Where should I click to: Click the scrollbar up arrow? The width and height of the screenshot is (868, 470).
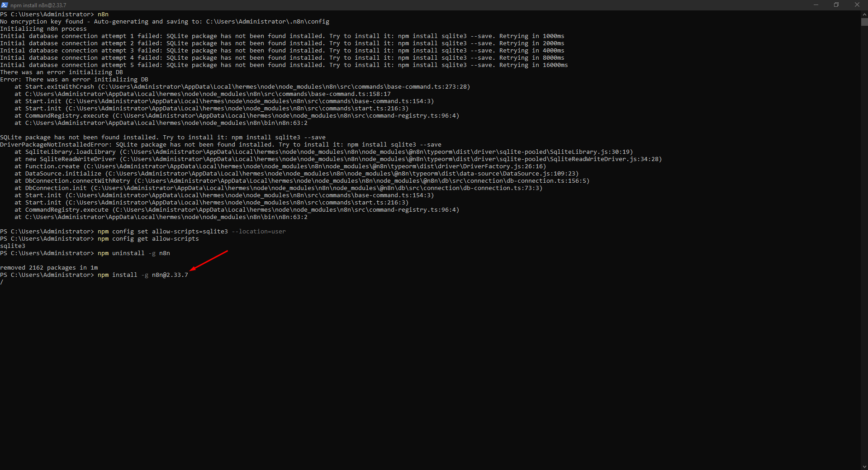(x=864, y=14)
